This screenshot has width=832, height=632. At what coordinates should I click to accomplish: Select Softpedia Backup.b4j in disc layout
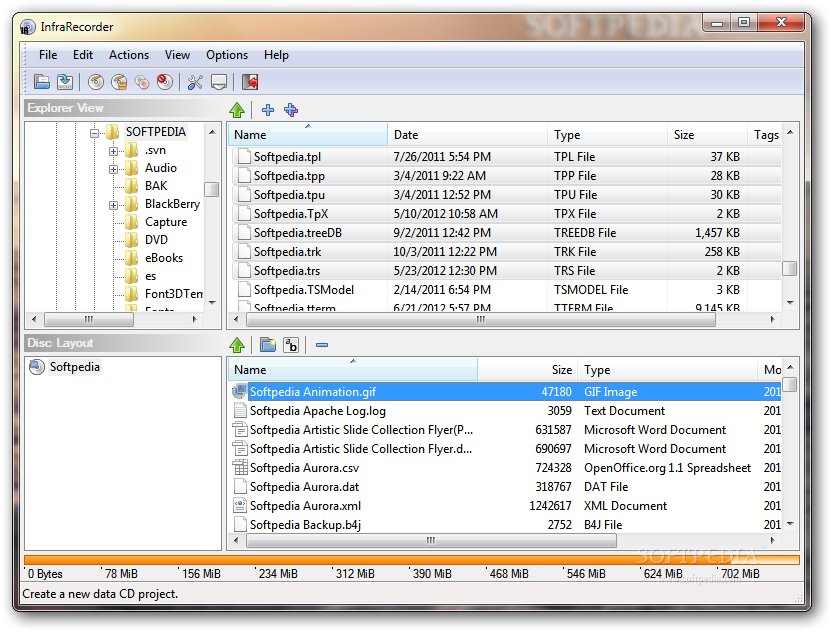[506, 525]
